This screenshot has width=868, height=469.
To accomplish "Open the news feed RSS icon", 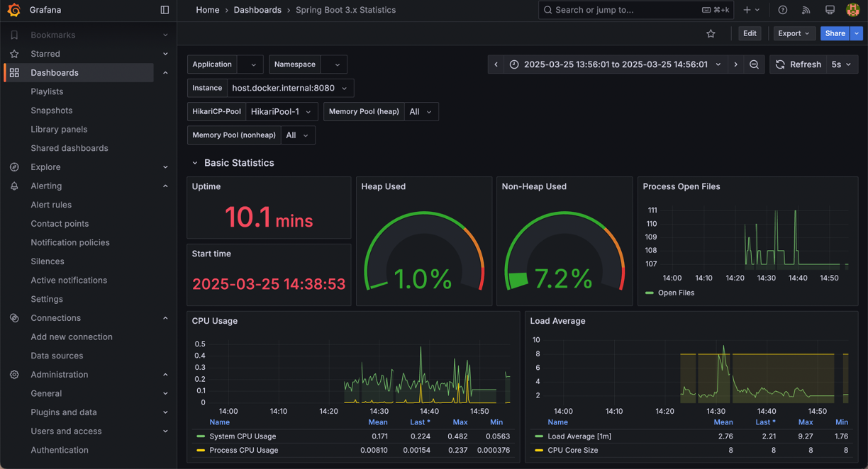I will (x=806, y=10).
